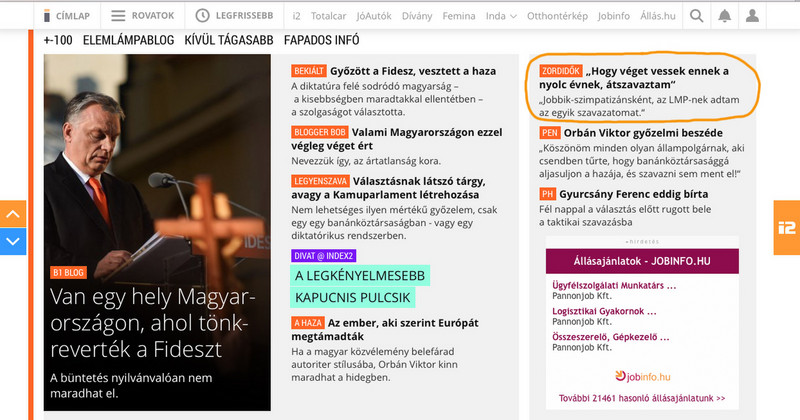Image resolution: width=800 pixels, height=420 pixels.
Task: Click the PEN tag
Action: tap(549, 133)
